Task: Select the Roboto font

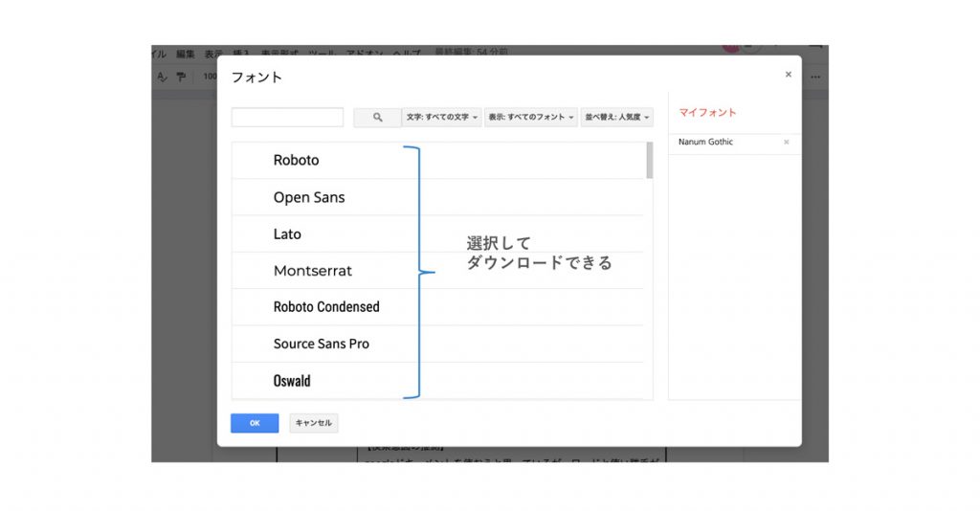Action: 297,161
